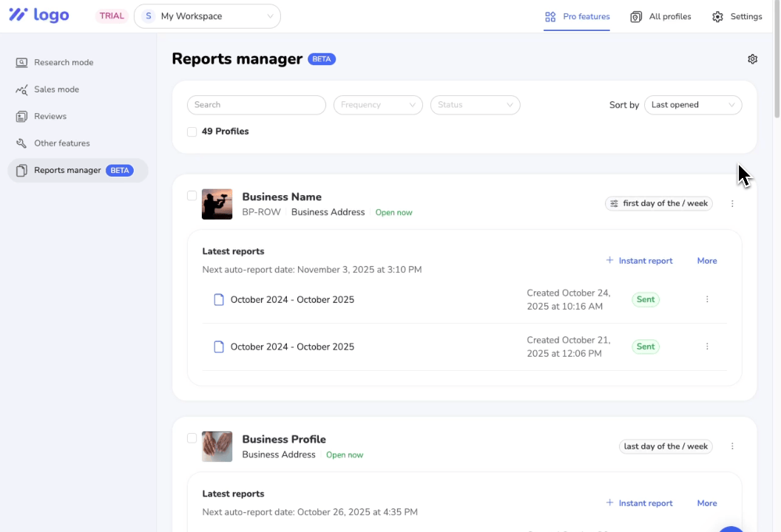The width and height of the screenshot is (781, 532).
Task: Open the Sort by Last opened dropdown
Action: 693,105
